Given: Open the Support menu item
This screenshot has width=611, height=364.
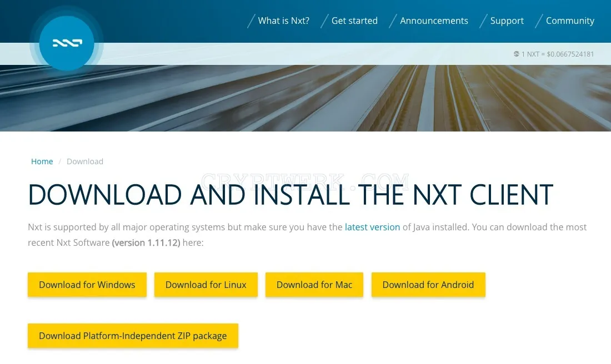Looking at the screenshot, I should pyautogui.click(x=507, y=21).
